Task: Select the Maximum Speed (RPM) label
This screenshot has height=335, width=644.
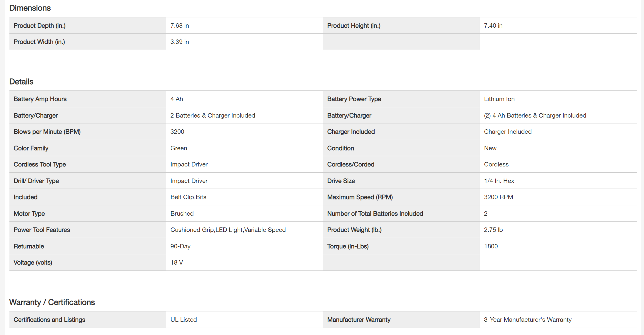Action: point(360,197)
